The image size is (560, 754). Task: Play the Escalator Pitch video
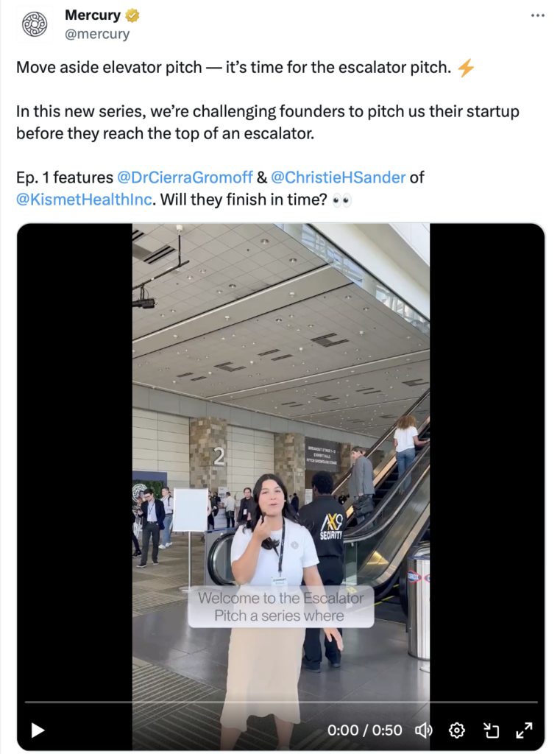point(37,730)
